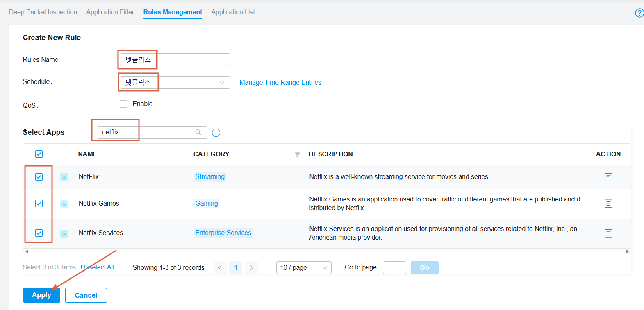This screenshot has height=310, width=644.
Task: Click the Streaming category tag
Action: point(210,177)
